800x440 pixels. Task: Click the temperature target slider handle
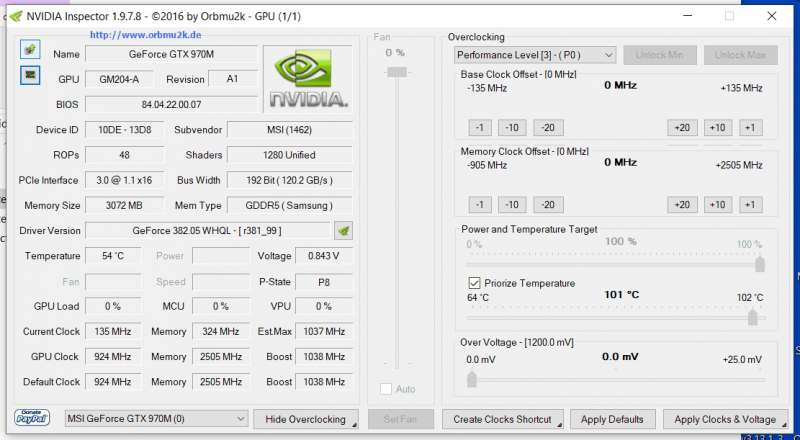(x=753, y=317)
